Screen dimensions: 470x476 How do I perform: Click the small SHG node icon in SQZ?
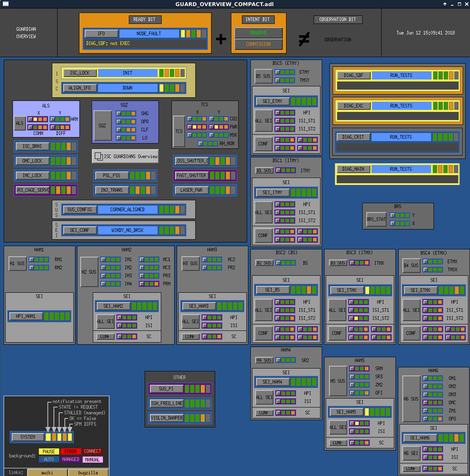[x=119, y=114]
